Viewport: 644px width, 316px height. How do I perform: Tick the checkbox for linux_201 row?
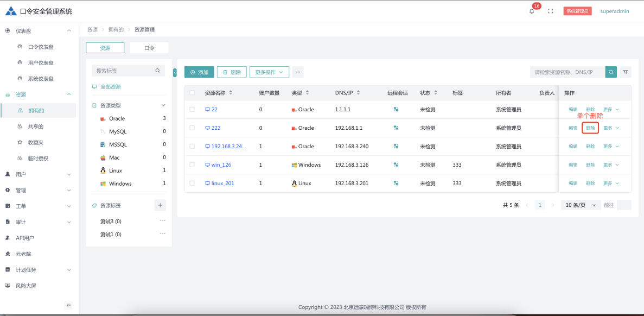(192, 184)
